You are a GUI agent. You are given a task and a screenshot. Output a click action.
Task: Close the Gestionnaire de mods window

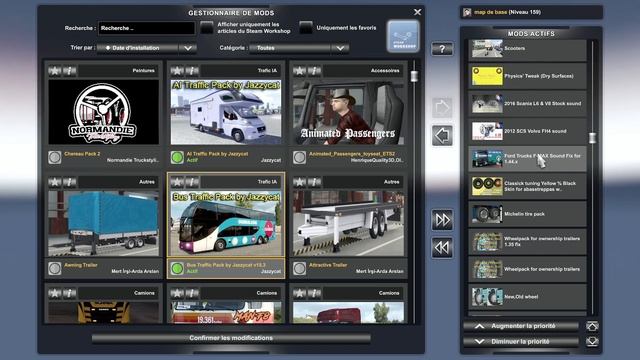[417, 12]
